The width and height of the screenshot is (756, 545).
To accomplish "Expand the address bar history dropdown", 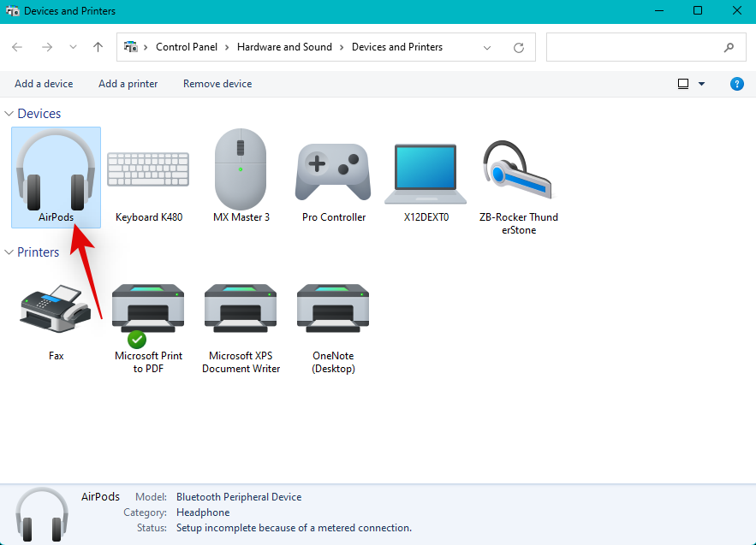I will point(487,47).
